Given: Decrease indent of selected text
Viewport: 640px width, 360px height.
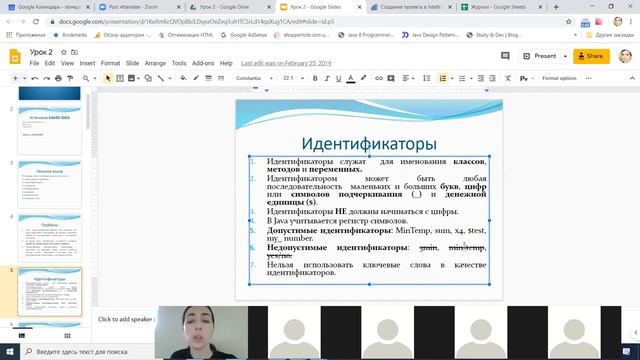Looking at the screenshot, I should [481, 78].
